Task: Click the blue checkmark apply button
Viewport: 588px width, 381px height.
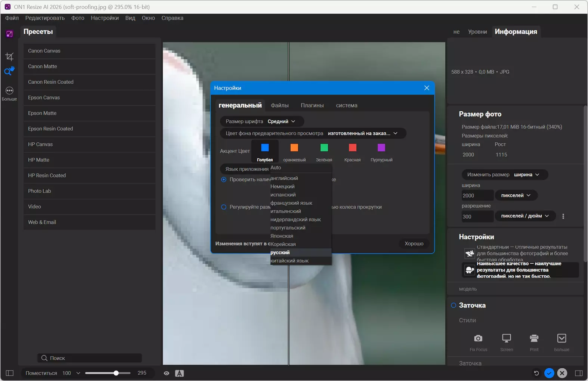Action: click(549, 373)
